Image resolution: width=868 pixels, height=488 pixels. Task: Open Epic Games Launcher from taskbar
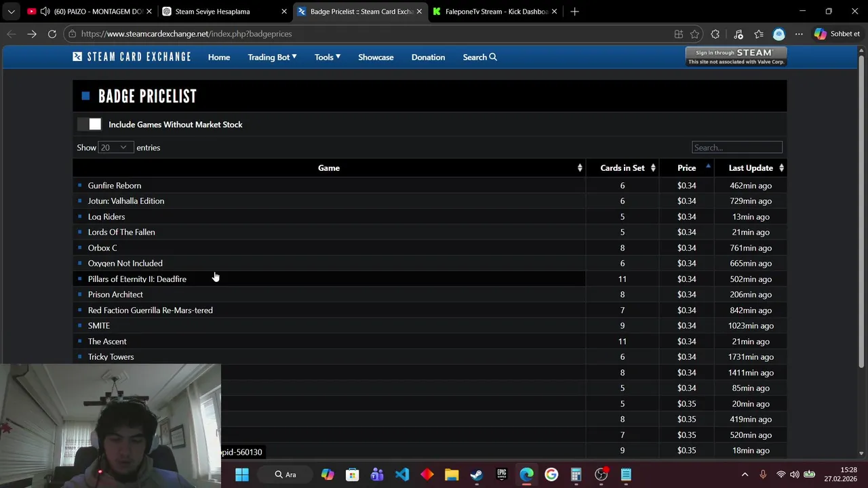[502, 474]
